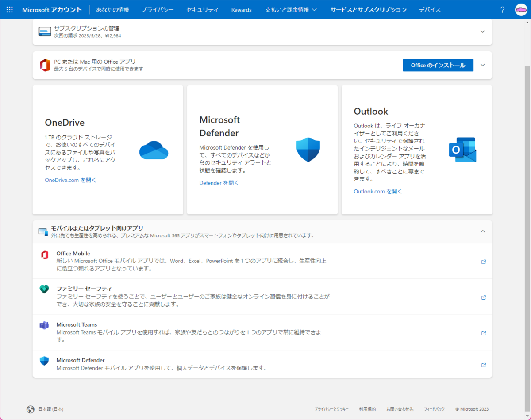The height and width of the screenshot is (420, 531).
Task: Go to デバイス tab
Action: pyautogui.click(x=430, y=10)
